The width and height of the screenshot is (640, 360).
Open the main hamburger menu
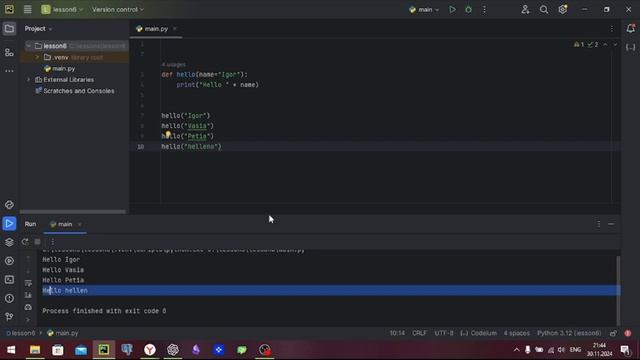27,9
